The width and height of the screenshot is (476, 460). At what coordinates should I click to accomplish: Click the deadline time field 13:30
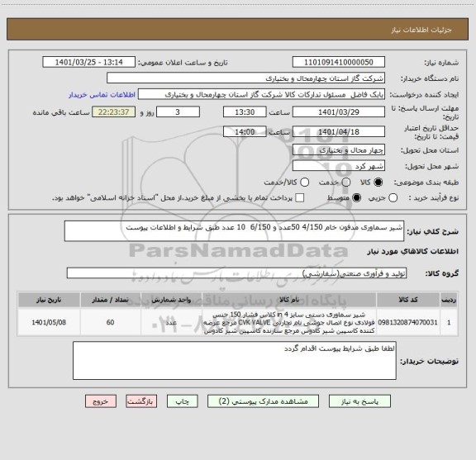tap(245, 112)
